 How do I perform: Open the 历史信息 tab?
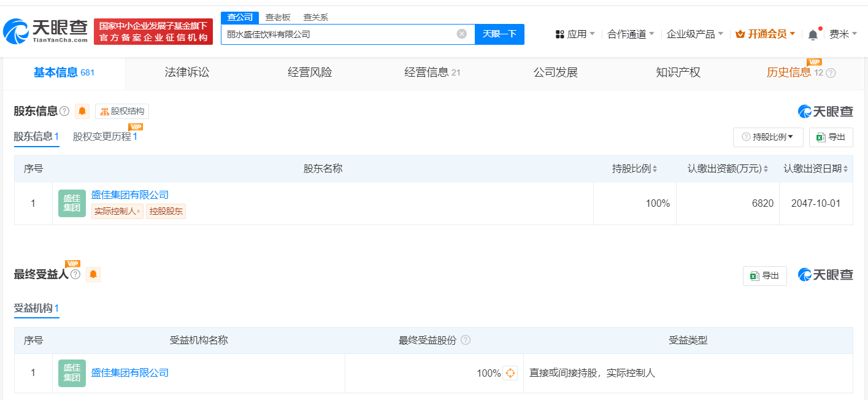[x=794, y=73]
